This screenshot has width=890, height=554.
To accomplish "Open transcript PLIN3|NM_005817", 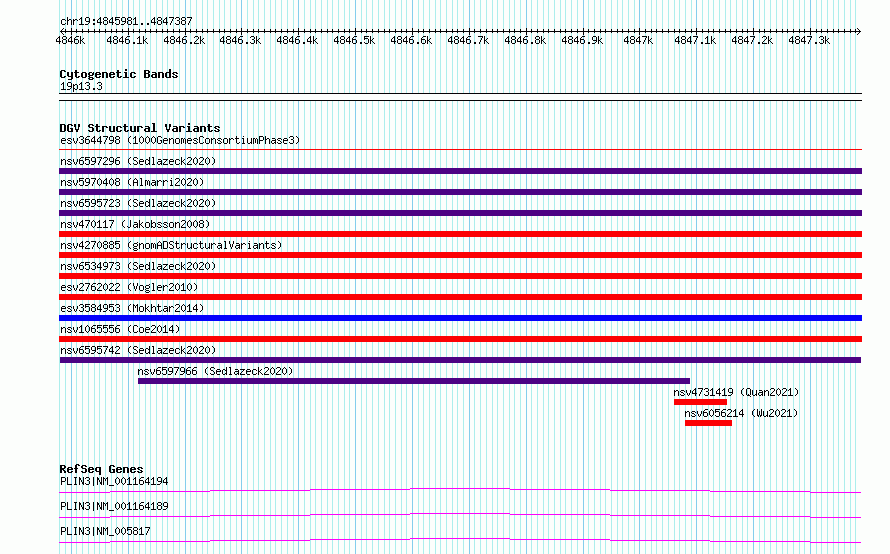I will 105,531.
